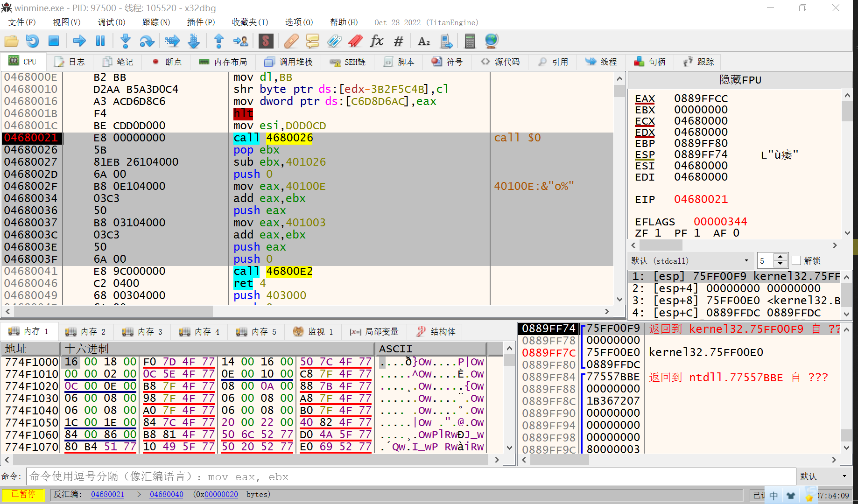Image resolution: width=858 pixels, height=504 pixels.
Task: Open 插件 menu
Action: click(x=201, y=22)
